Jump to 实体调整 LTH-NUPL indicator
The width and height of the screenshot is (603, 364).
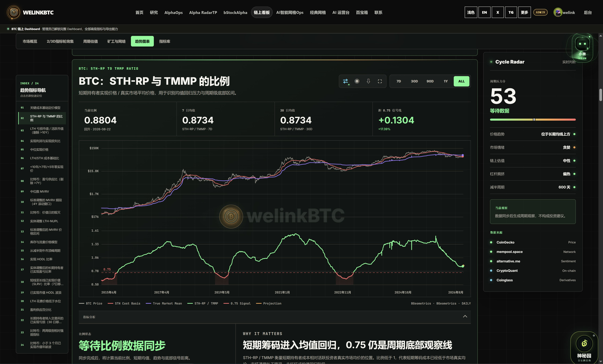(42, 221)
